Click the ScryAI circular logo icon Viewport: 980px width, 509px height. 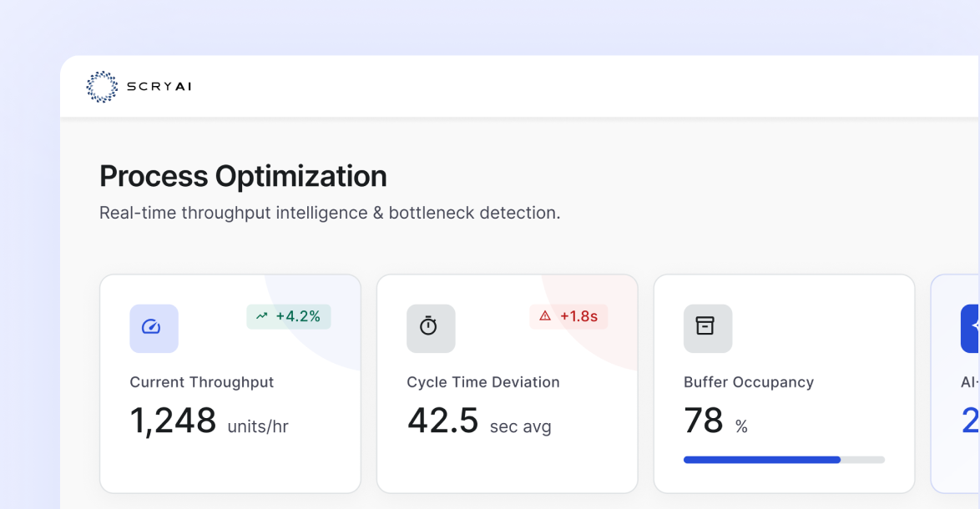pos(102,86)
